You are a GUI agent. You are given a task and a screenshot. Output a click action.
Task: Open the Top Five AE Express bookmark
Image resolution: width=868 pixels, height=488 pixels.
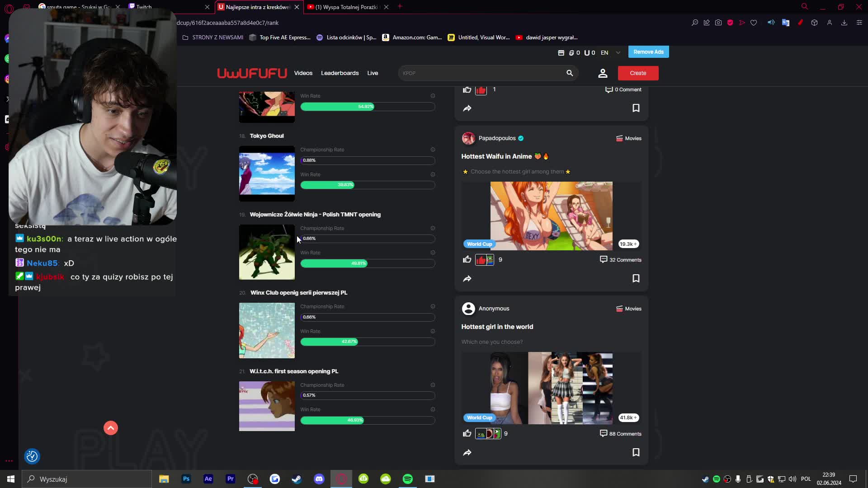click(x=280, y=38)
